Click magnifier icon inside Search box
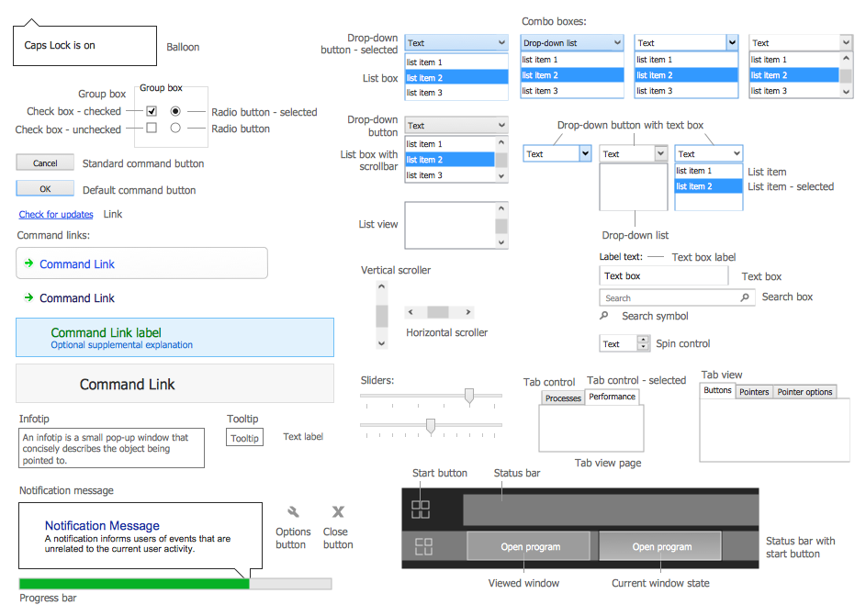The width and height of the screenshot is (866, 616). 745,297
